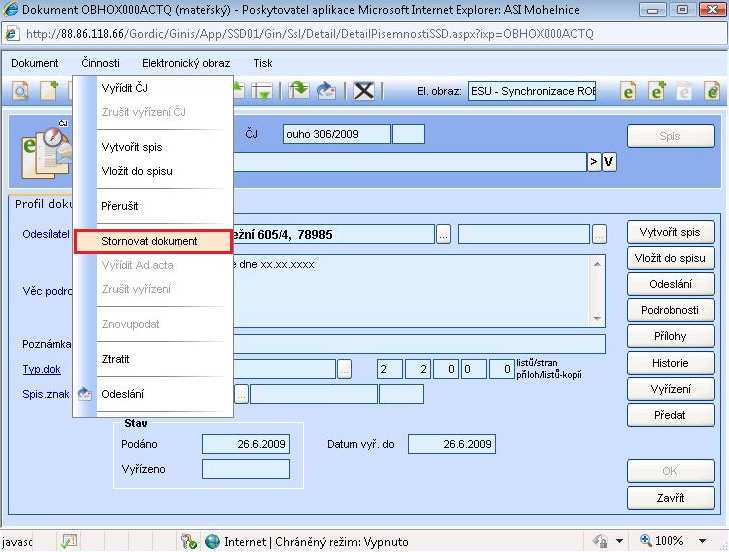The image size is (729, 552).
Task: Open the status bar lock dropdown arrow
Action: [619, 541]
